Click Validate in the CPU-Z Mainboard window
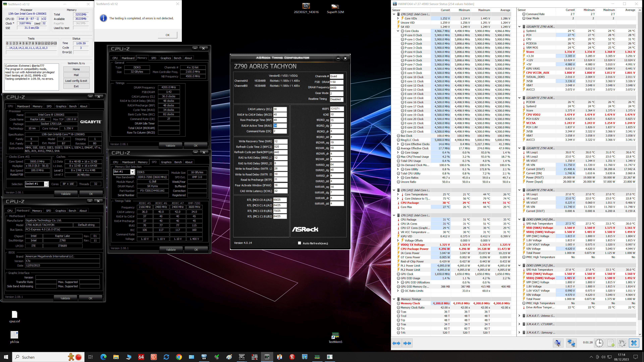The image size is (644, 362). click(65, 298)
